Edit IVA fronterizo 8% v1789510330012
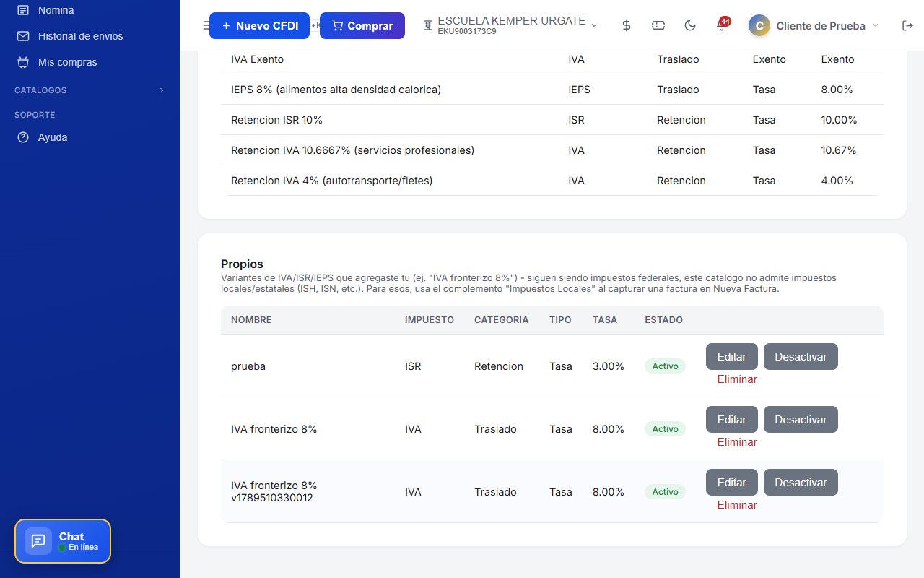The width and height of the screenshot is (924, 578). [731, 483]
